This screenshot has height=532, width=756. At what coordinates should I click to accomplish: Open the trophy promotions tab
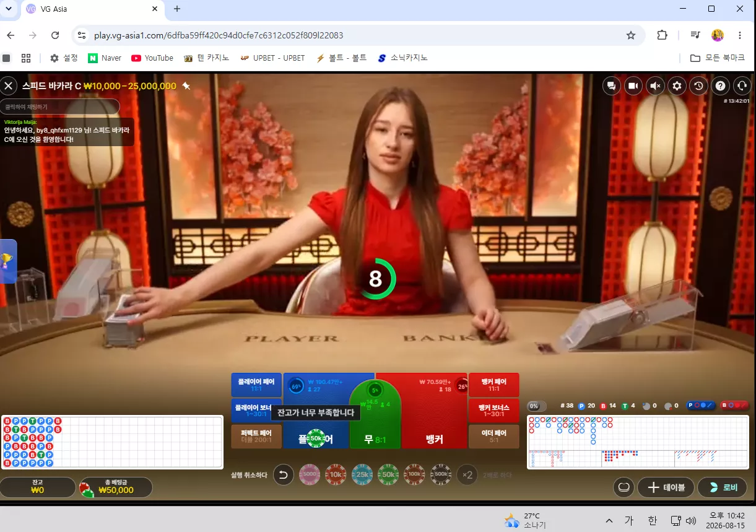click(x=7, y=261)
